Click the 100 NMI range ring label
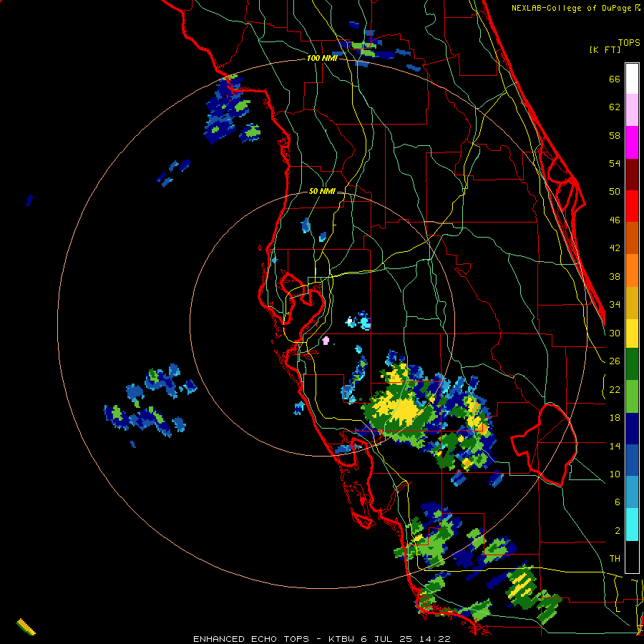This screenshot has width=644, height=644. [322, 58]
